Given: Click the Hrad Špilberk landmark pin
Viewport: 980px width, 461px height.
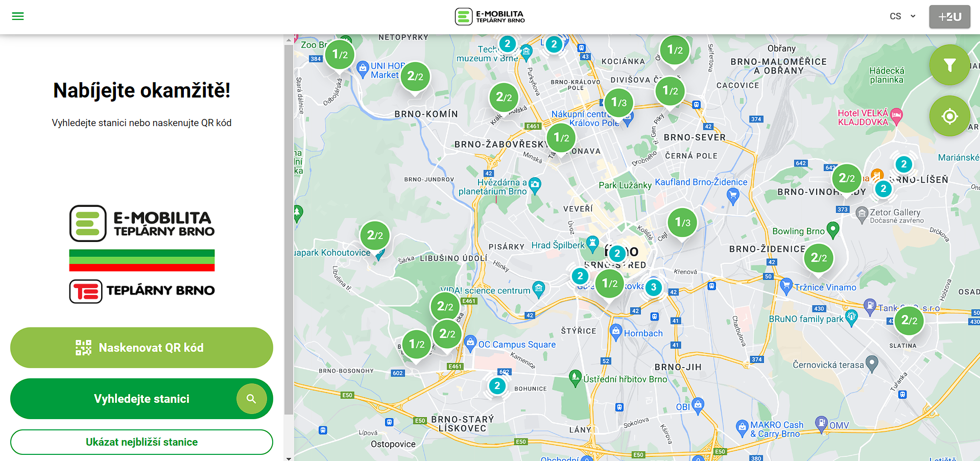Looking at the screenshot, I should pyautogui.click(x=592, y=243).
